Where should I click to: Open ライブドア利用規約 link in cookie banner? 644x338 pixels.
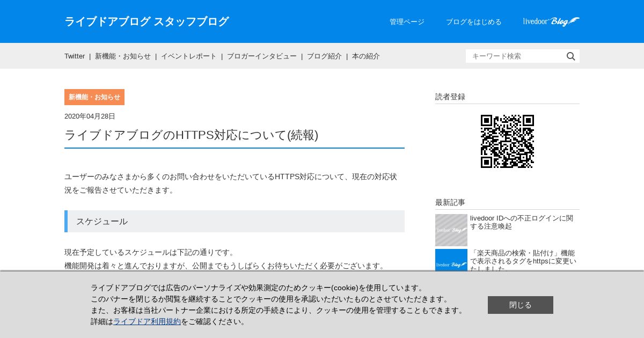[147, 322]
